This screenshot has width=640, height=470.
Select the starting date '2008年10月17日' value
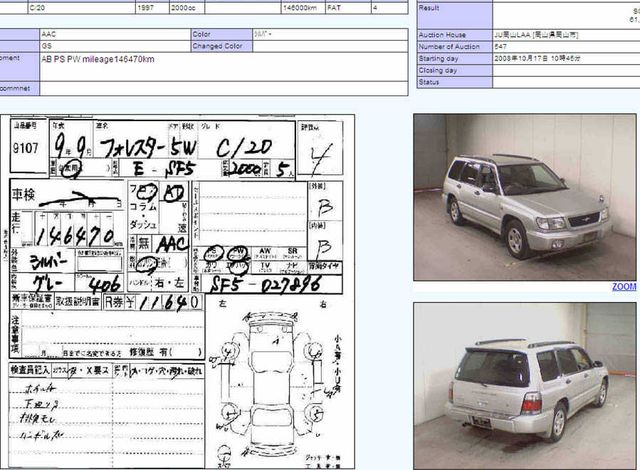click(x=521, y=58)
